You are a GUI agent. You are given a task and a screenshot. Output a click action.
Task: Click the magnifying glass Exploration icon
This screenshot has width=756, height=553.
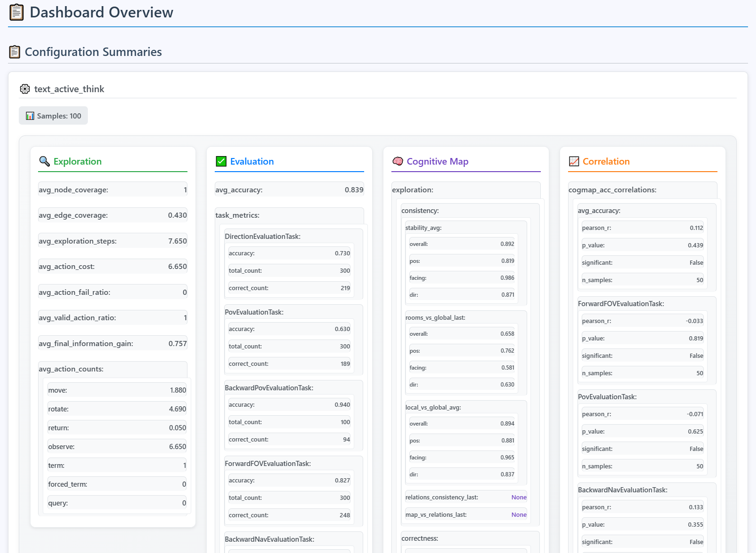44,161
